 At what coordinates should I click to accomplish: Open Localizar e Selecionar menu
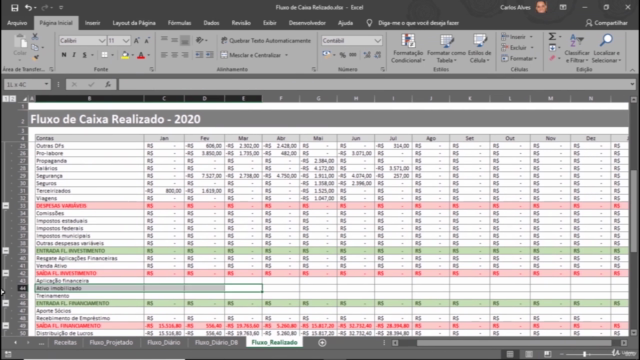pyautogui.click(x=606, y=49)
